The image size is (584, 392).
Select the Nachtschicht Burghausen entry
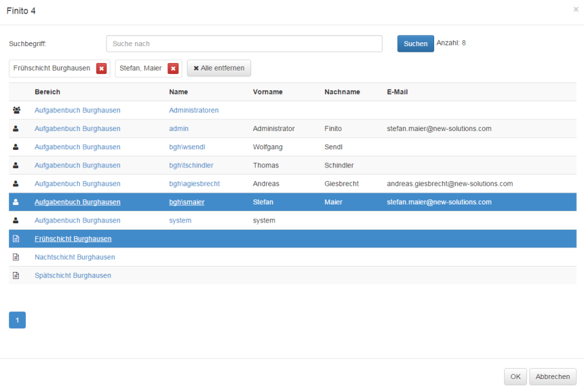point(75,257)
